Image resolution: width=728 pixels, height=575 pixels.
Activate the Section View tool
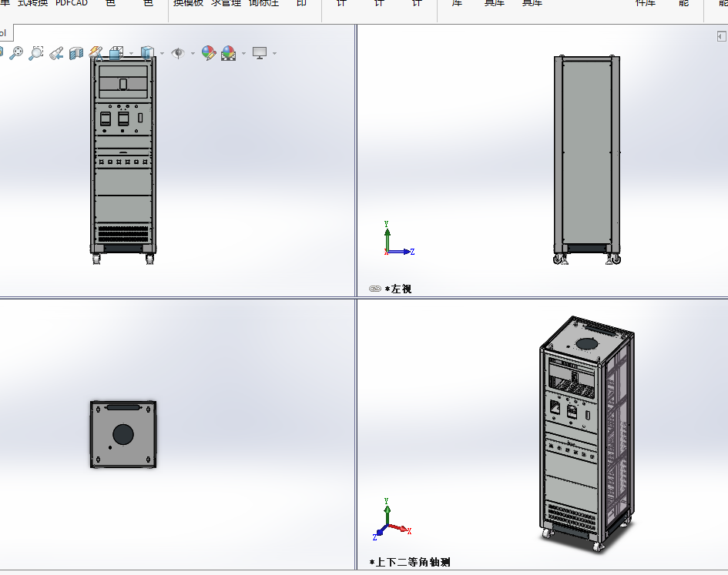click(76, 53)
